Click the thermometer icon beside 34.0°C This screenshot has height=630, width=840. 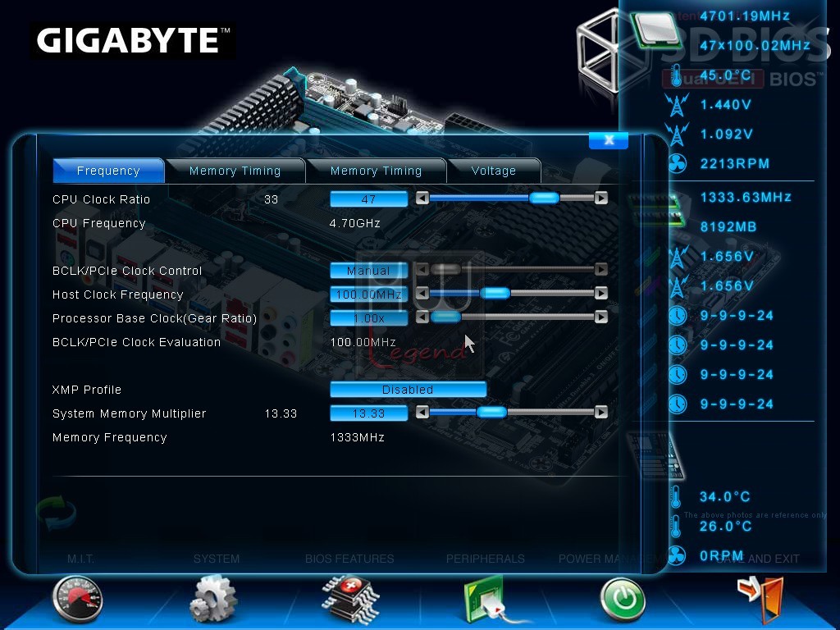point(676,497)
